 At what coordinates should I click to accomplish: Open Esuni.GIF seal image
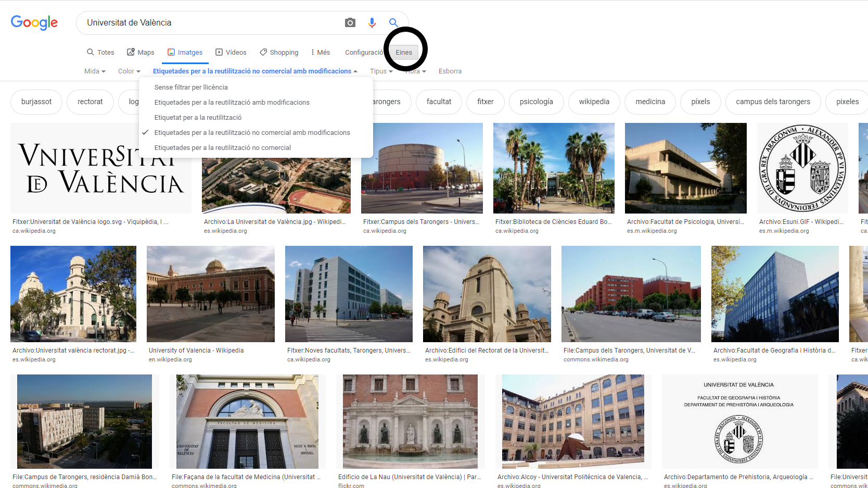coord(802,168)
